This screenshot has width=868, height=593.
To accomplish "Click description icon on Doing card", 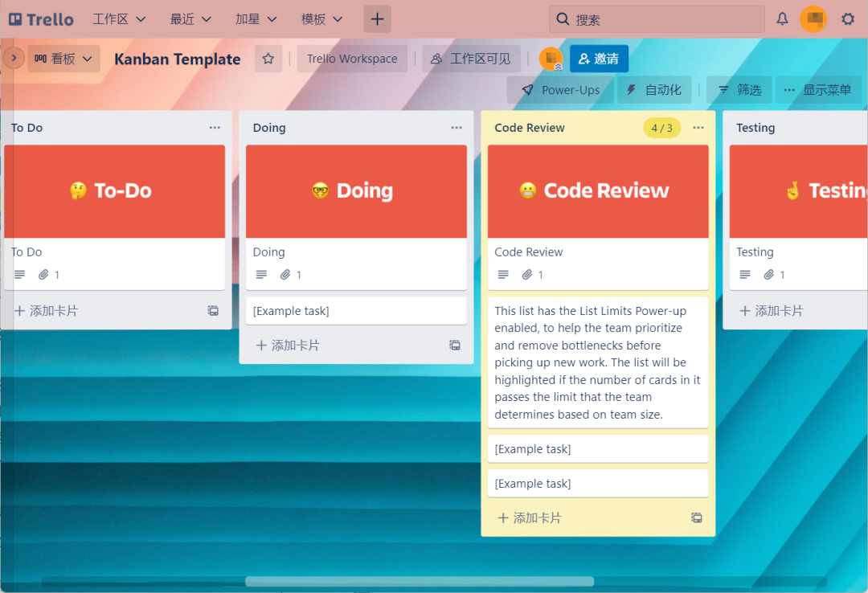I will (x=261, y=275).
